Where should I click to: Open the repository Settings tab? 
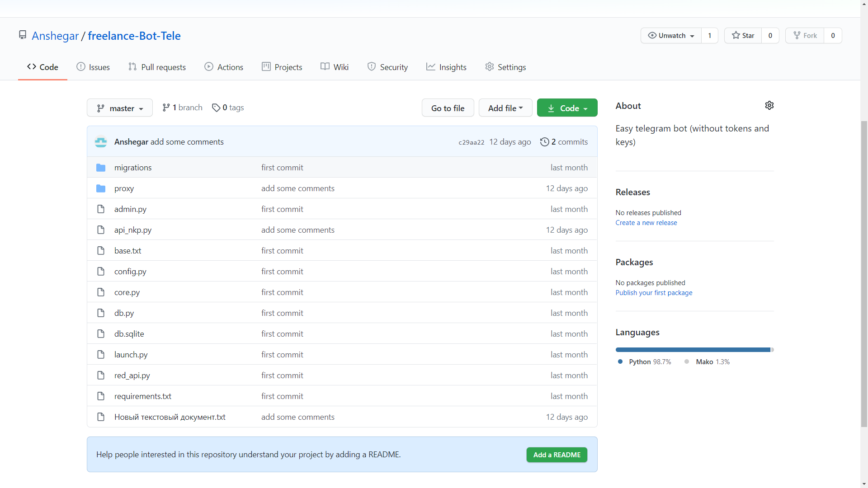coord(505,67)
